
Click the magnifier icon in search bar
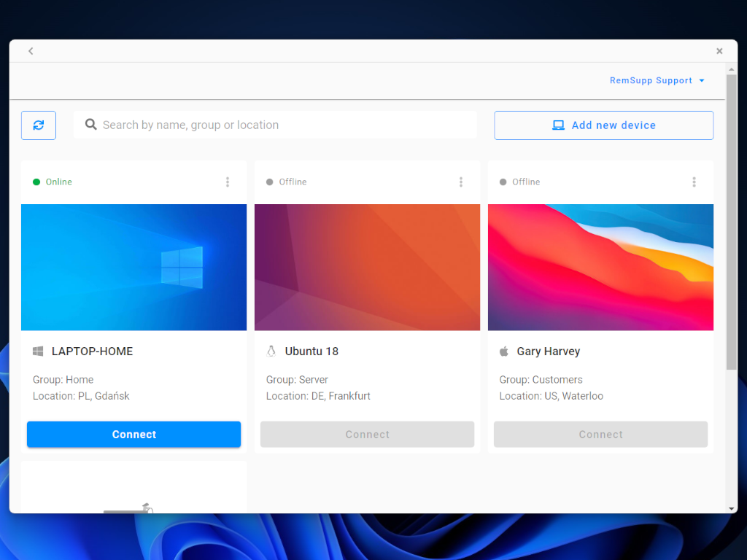91,125
